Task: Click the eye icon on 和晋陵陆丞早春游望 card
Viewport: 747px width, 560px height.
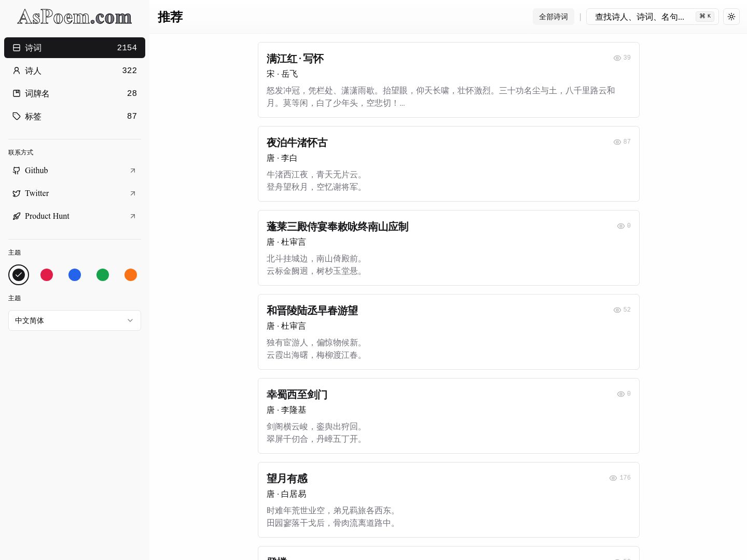Action: pos(617,310)
